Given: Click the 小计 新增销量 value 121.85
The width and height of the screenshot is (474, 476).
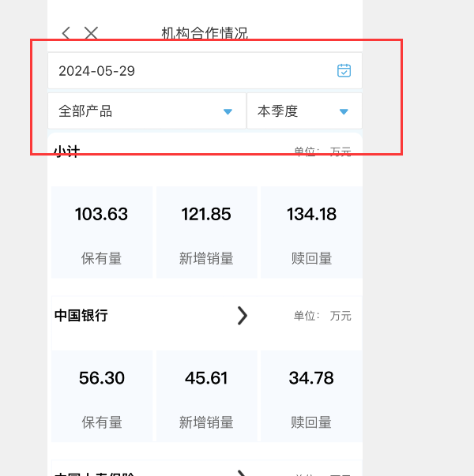Looking at the screenshot, I should coord(206,214).
